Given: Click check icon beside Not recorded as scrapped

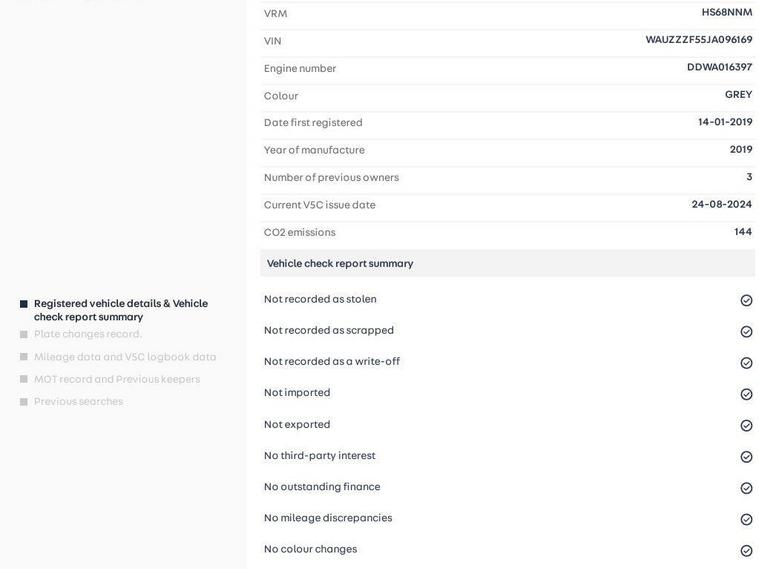Looking at the screenshot, I should pos(746,332).
